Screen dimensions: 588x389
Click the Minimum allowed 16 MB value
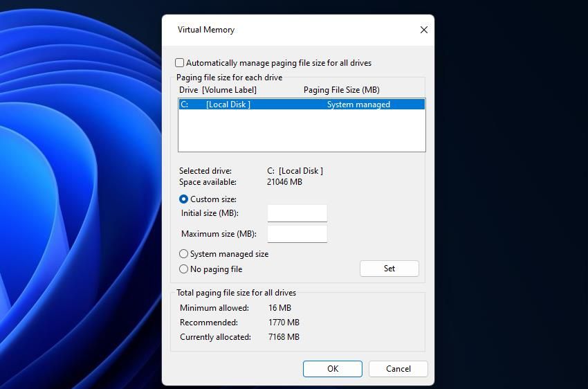[279, 308]
